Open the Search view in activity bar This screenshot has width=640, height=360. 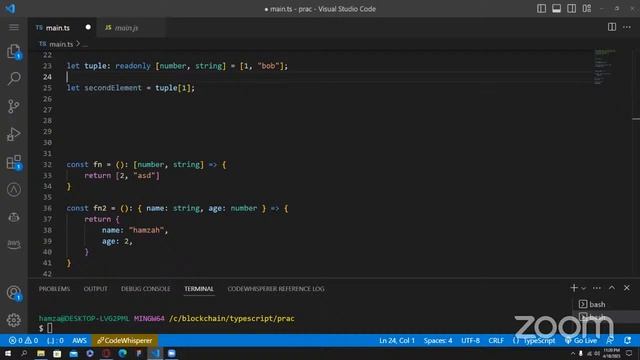[x=14, y=78]
